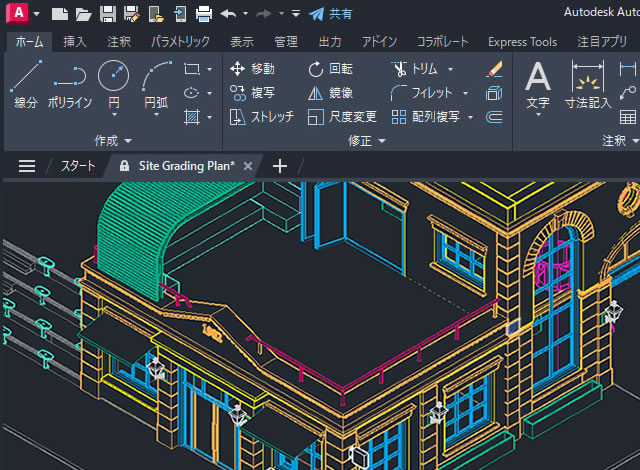Create a new drawing via New icon
The height and width of the screenshot is (470, 640).
coord(60,14)
